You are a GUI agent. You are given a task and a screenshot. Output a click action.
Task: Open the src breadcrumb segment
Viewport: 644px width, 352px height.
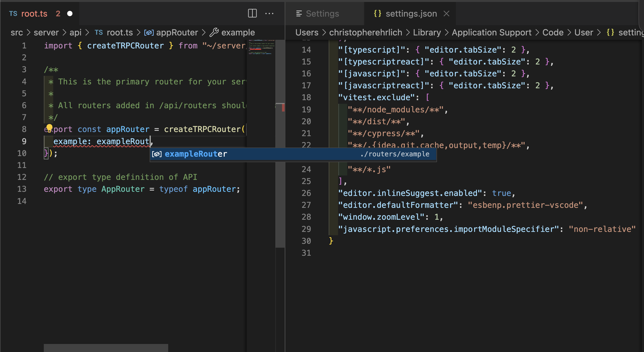coord(17,33)
